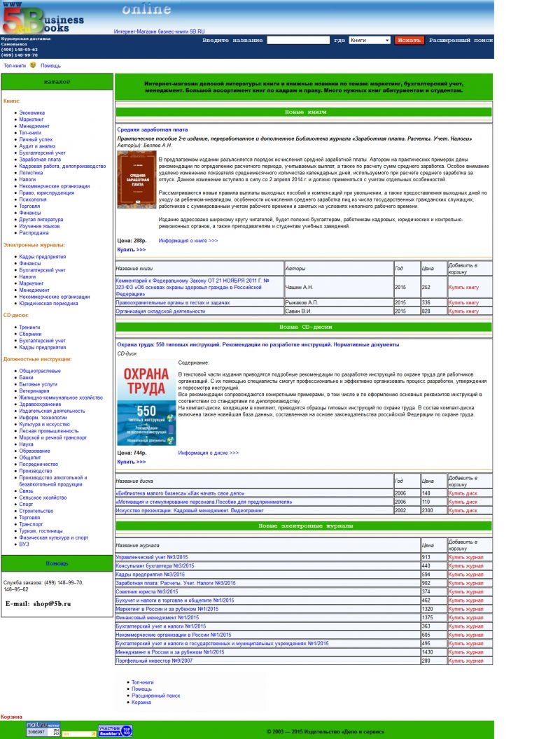Viewport: 560px width, 739px height.
Task: Open the Сборники CD-disks category
Action: pos(30,334)
